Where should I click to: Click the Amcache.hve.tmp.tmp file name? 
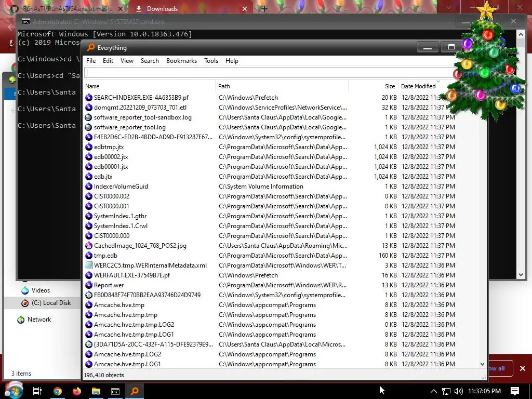click(x=126, y=315)
